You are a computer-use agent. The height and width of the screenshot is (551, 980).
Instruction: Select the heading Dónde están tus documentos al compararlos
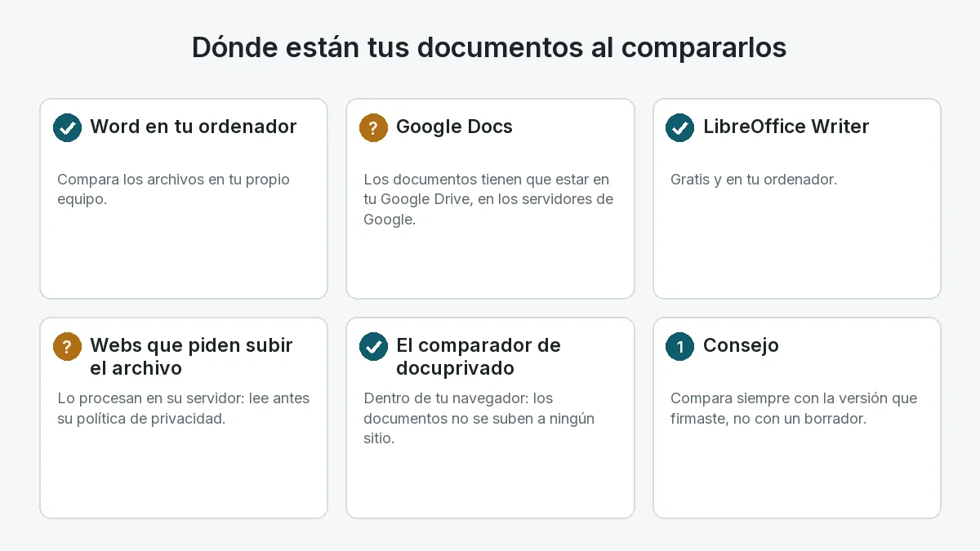pos(489,47)
